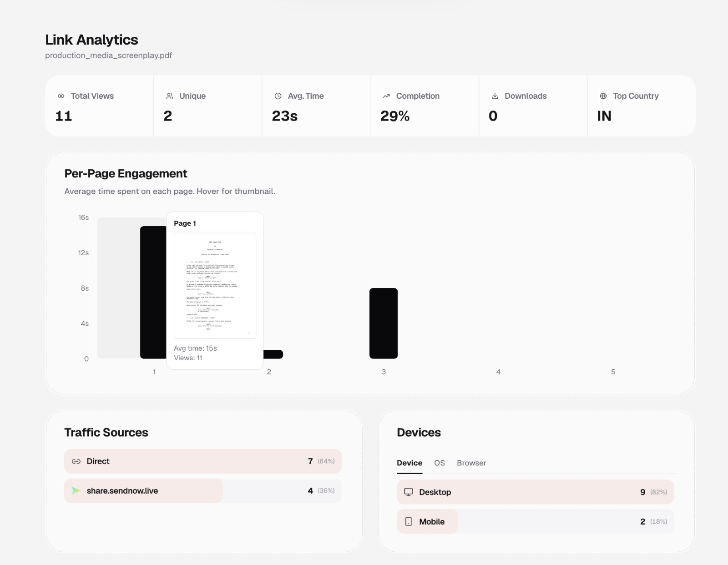Click the page 2 engagement bar
Viewport: 728px width, 565px height.
pyautogui.click(x=273, y=354)
